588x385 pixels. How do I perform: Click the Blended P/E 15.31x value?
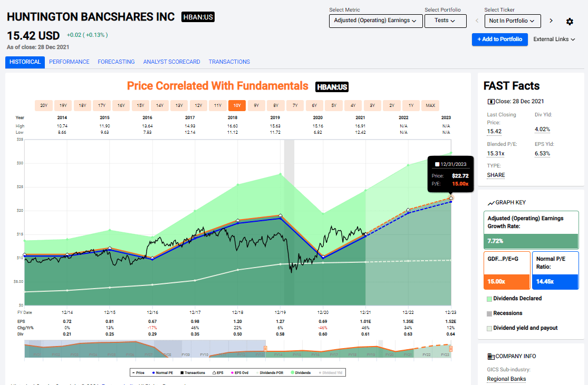496,154
